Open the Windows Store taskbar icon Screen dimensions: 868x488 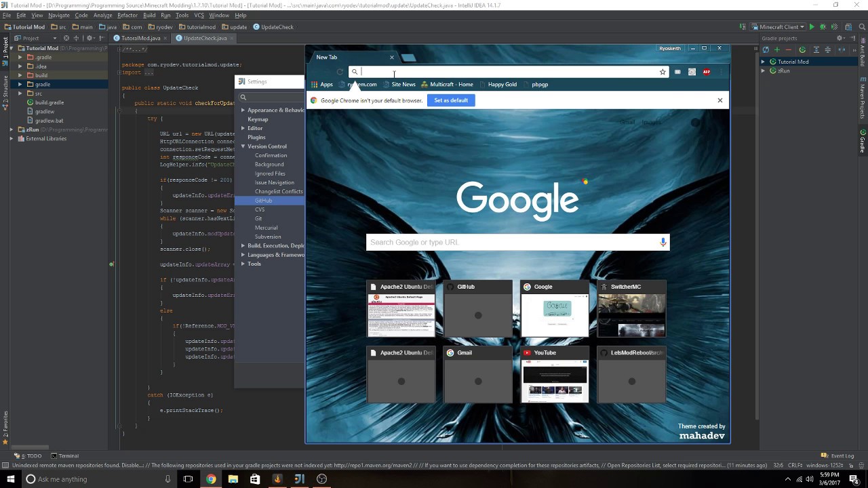coord(255,479)
